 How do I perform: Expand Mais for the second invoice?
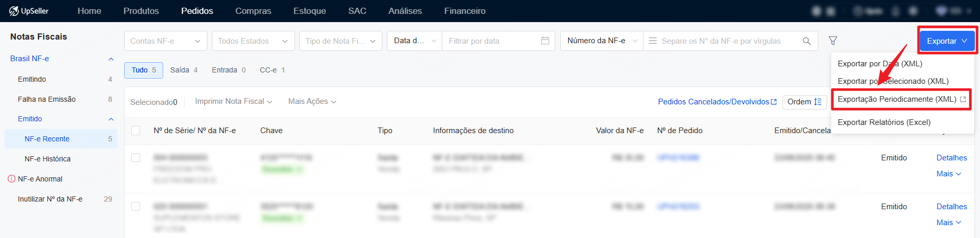pyautogui.click(x=948, y=223)
